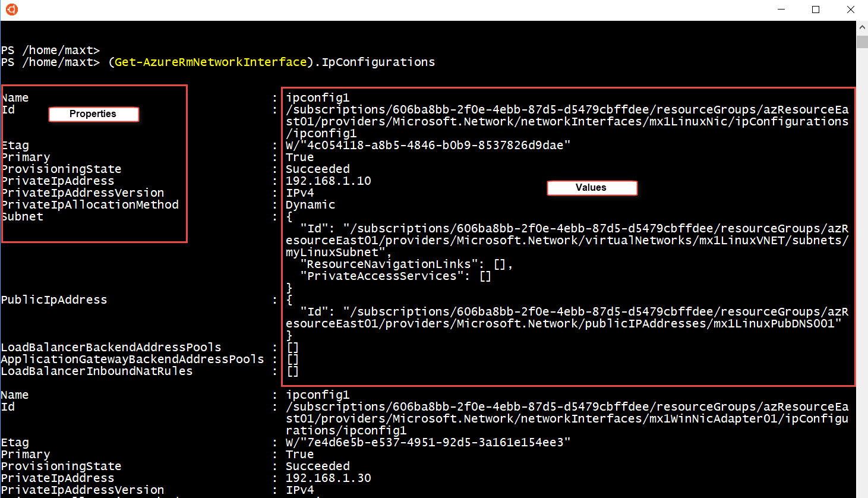This screenshot has height=498, width=868.
Task: Click the vertical scrollbar thumb
Action: [862, 42]
